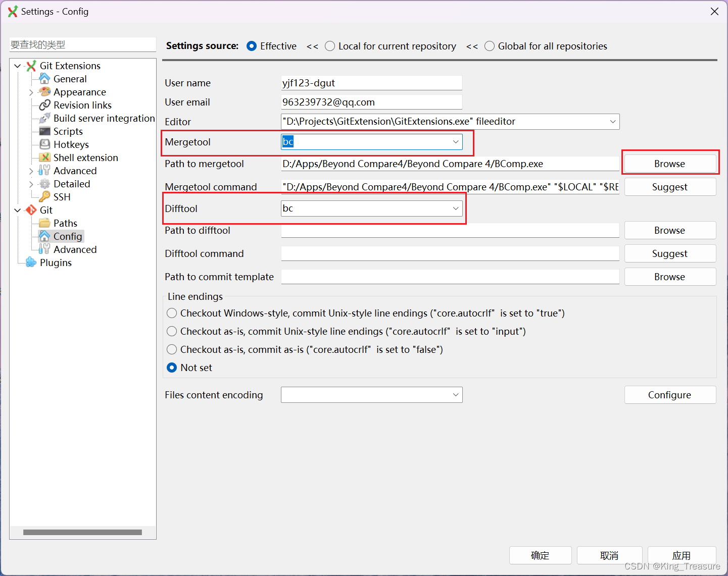
Task: Click the User email field
Action: click(371, 102)
